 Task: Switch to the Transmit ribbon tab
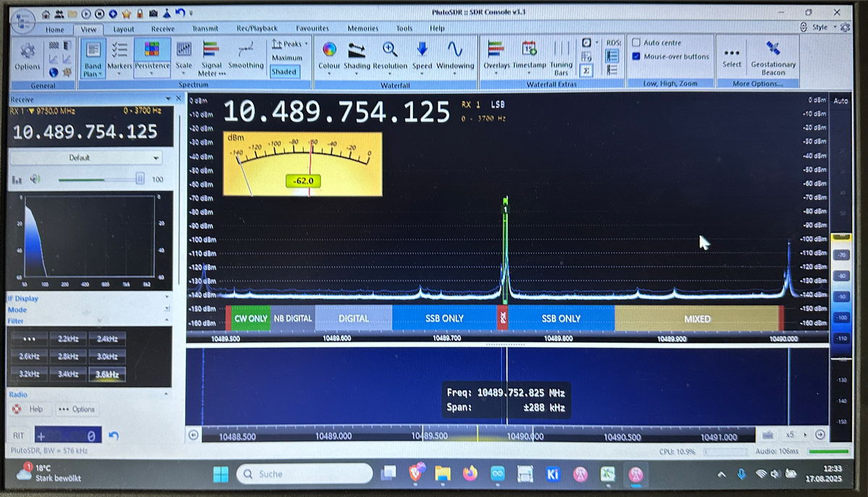[x=205, y=28]
